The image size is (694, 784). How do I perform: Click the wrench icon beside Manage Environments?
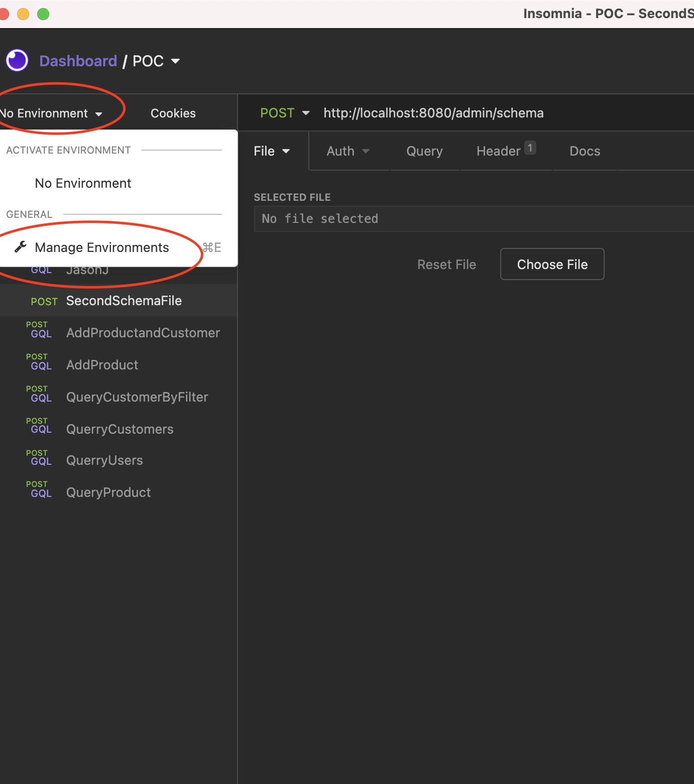pos(20,247)
